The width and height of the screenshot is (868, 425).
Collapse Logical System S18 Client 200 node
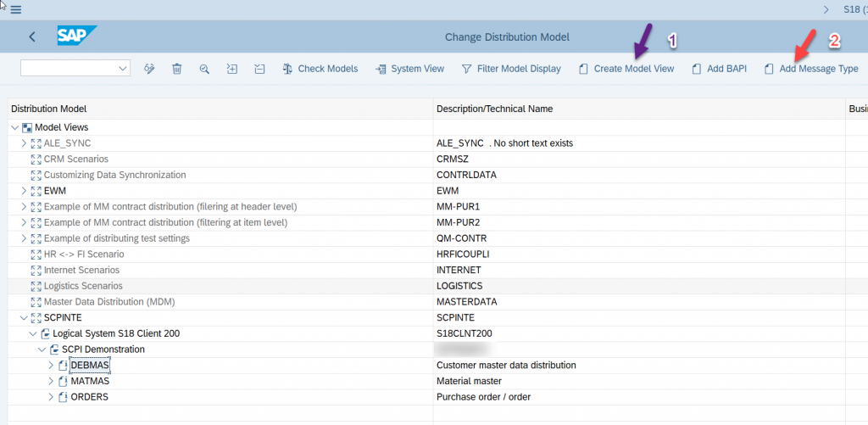33,333
